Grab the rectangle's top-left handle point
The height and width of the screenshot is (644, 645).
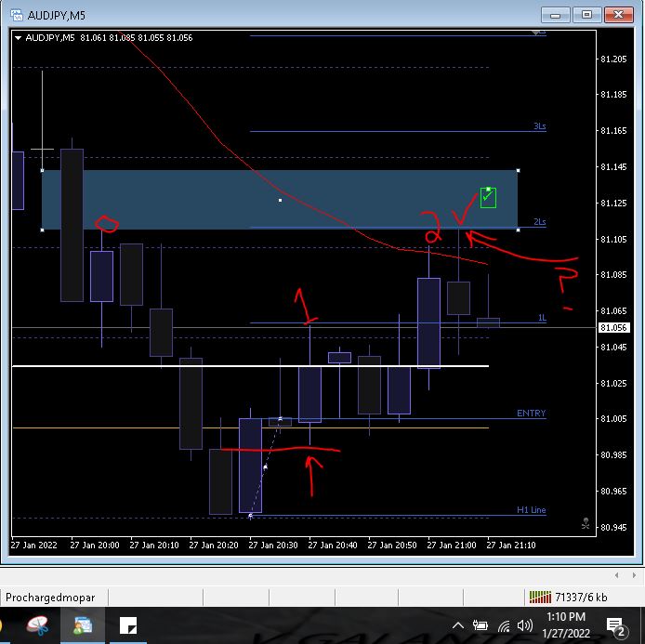[x=43, y=170]
